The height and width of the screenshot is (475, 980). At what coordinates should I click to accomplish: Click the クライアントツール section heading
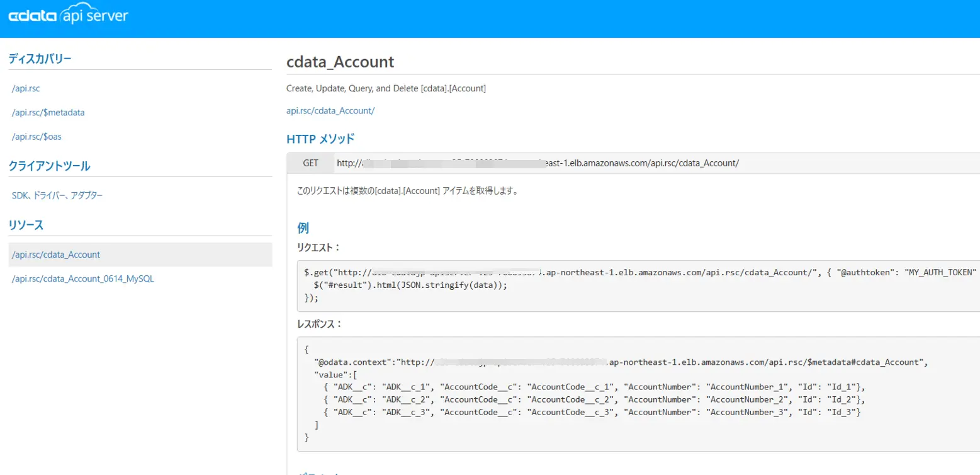point(49,166)
